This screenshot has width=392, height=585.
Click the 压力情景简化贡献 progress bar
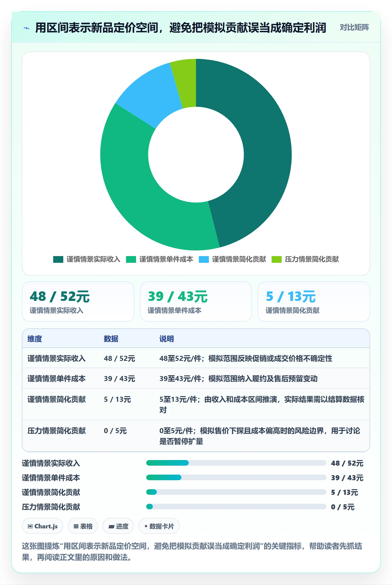236,507
